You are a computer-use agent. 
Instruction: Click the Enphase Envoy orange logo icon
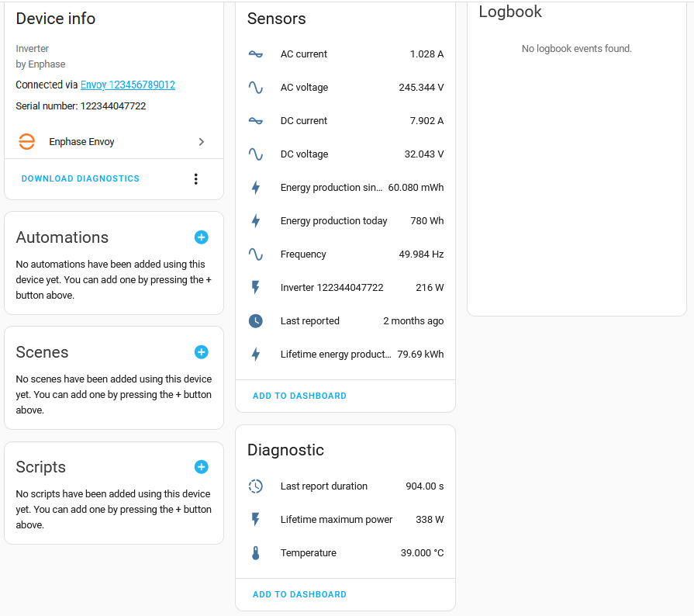pos(27,142)
